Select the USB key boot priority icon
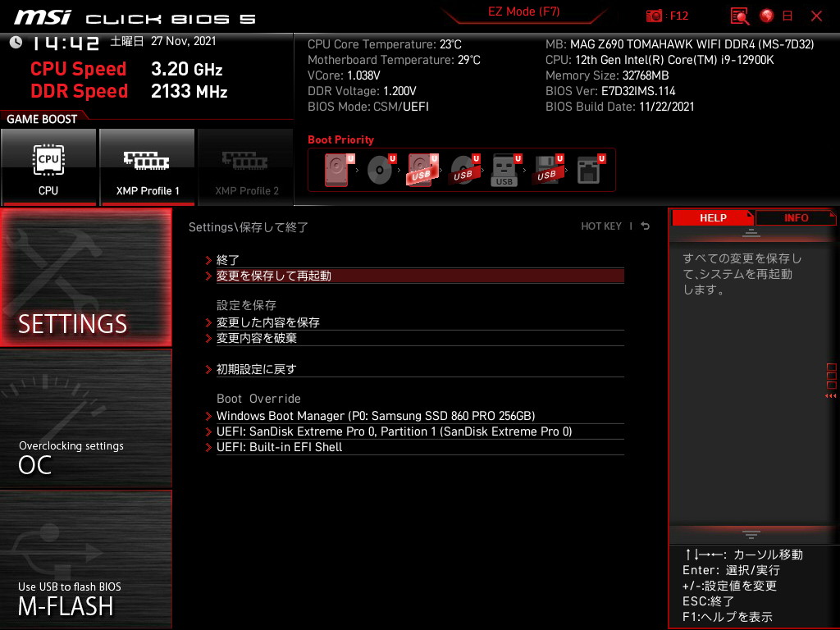 pos(505,170)
